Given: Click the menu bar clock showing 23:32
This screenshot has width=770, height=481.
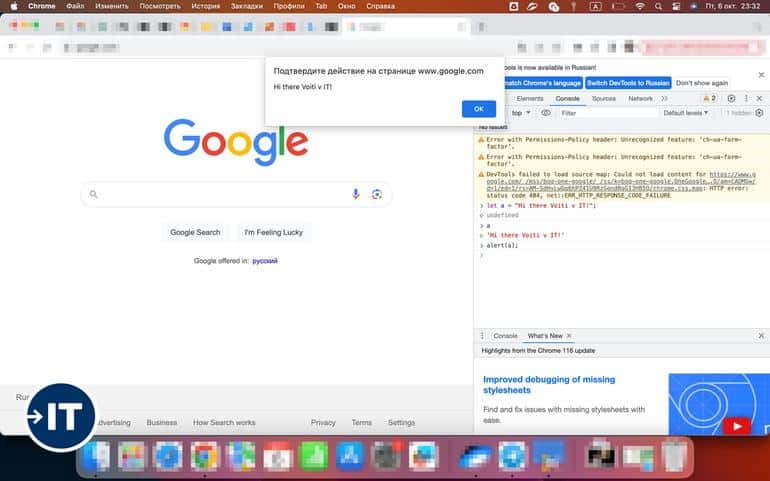Looking at the screenshot, I should 733,6.
